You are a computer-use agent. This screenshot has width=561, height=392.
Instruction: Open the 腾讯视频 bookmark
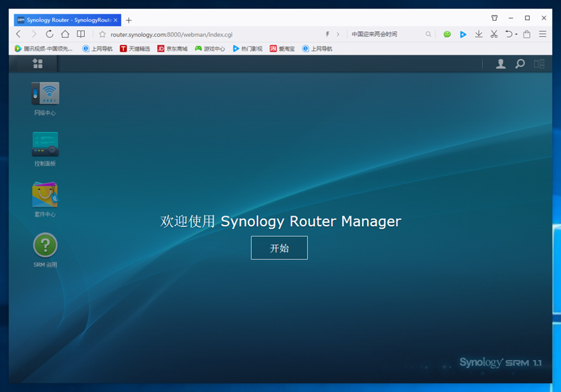[44, 49]
